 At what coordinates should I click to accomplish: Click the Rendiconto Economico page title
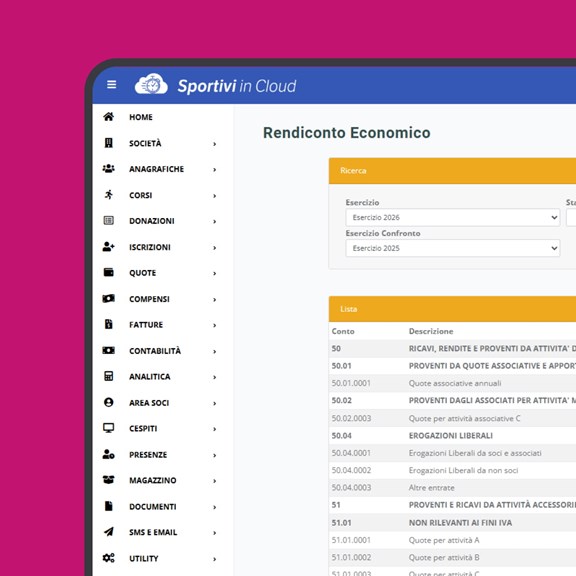347,133
